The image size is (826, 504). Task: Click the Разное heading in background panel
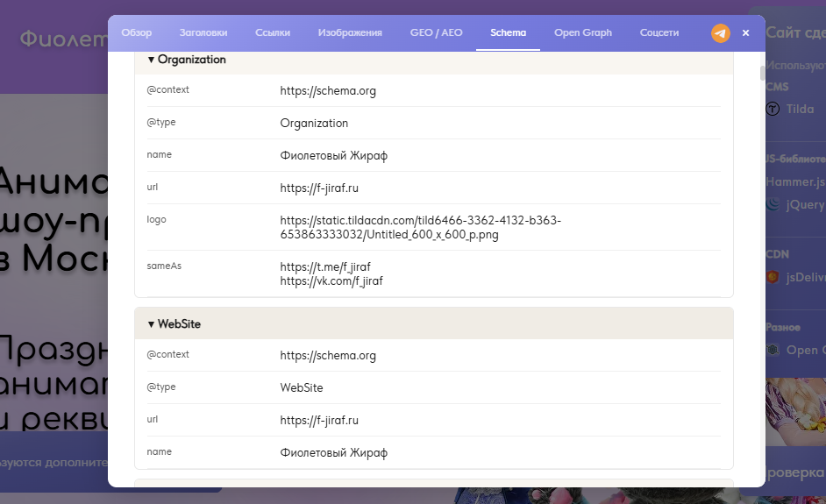tap(783, 327)
